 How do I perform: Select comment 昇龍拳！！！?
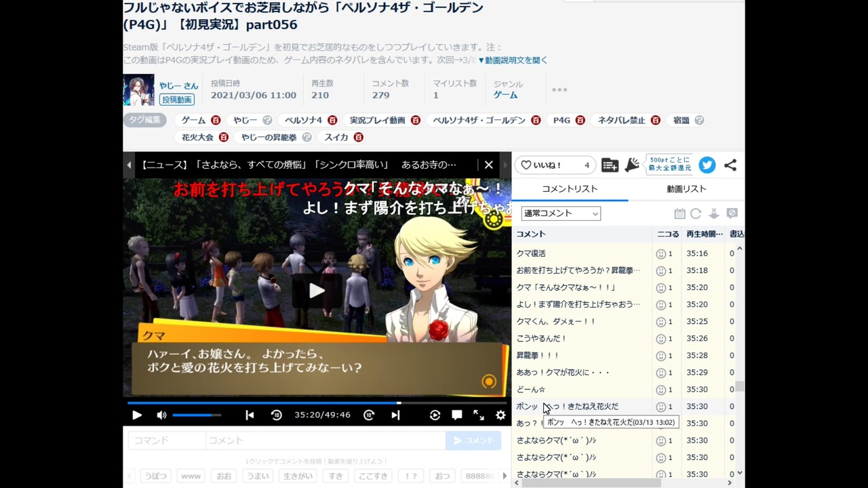tap(538, 355)
